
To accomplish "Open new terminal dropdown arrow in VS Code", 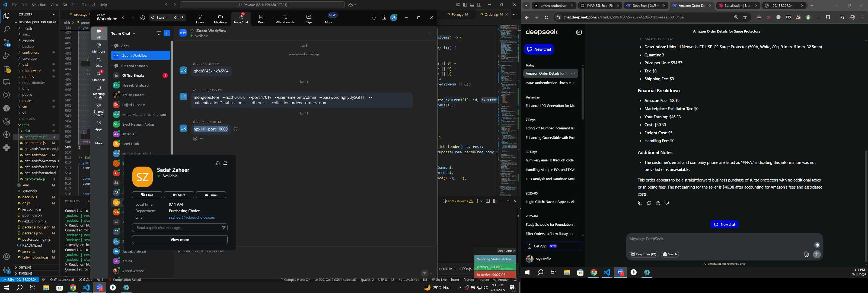I will coord(482,201).
